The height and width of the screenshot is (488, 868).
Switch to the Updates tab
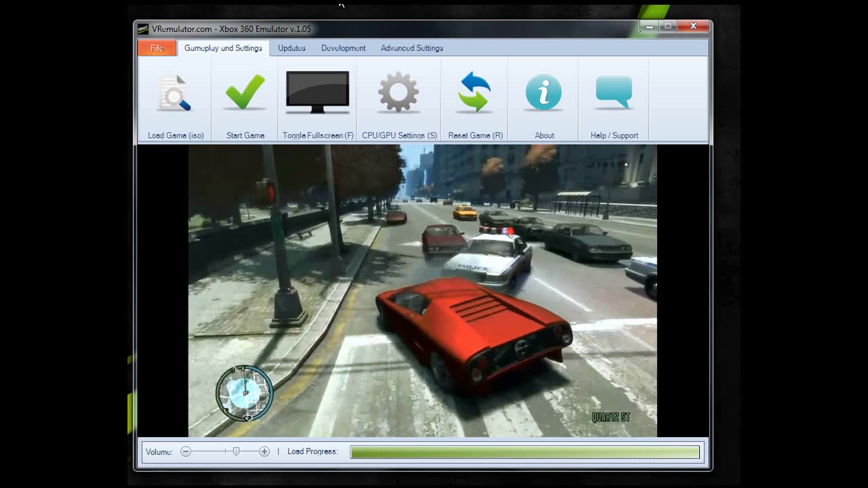[x=292, y=48]
